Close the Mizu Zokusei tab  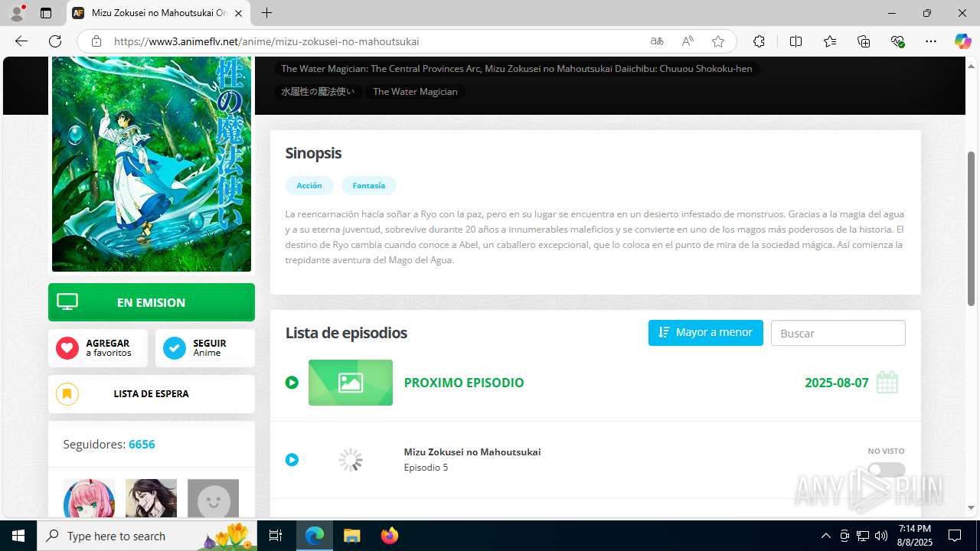238,13
